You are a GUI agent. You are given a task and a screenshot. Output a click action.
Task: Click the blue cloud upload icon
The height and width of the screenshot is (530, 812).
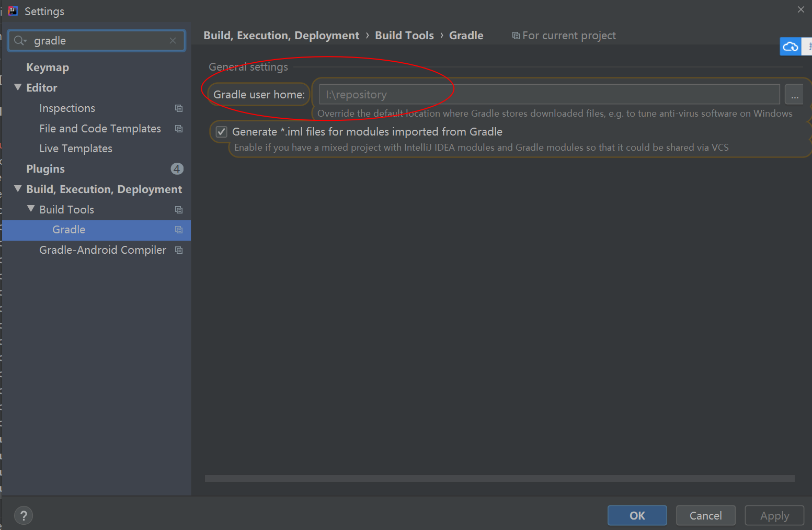790,47
